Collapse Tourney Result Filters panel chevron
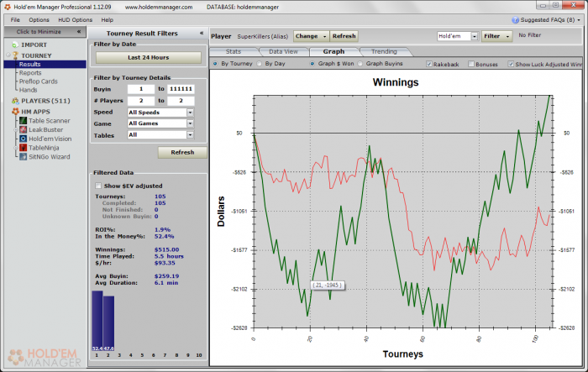This screenshot has height=372, width=588. 202,33
